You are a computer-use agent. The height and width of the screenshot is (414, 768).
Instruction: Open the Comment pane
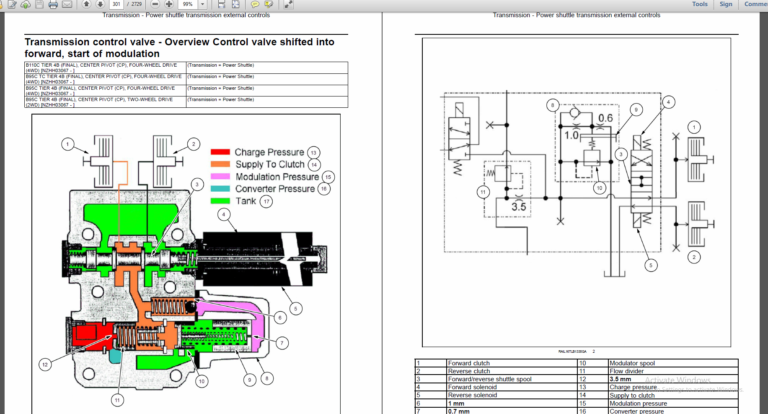point(755,4)
